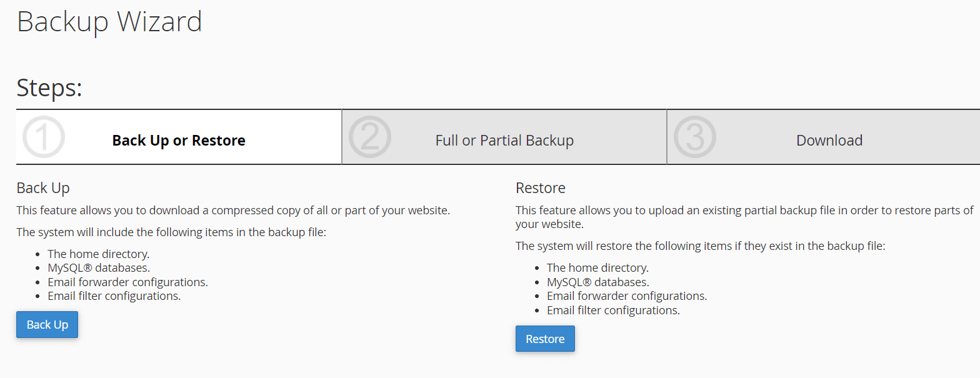Open the Download step
This screenshot has height=378, width=980.
(x=829, y=140)
